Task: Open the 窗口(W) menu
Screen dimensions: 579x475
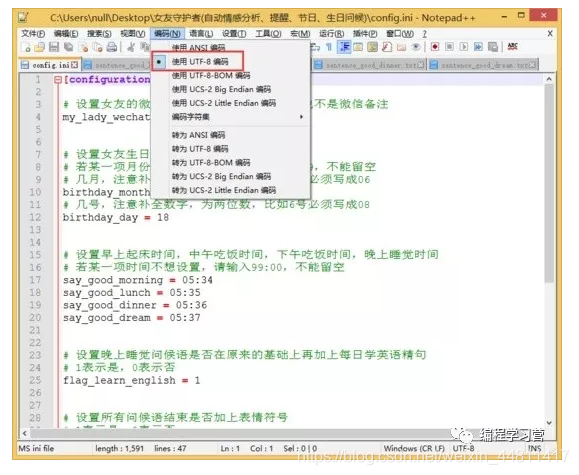Action: [x=400, y=34]
